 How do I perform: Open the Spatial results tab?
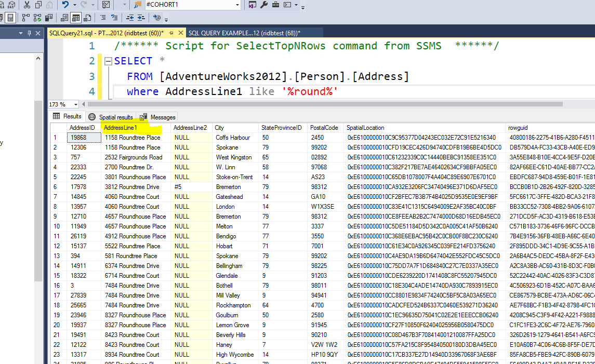(111, 117)
